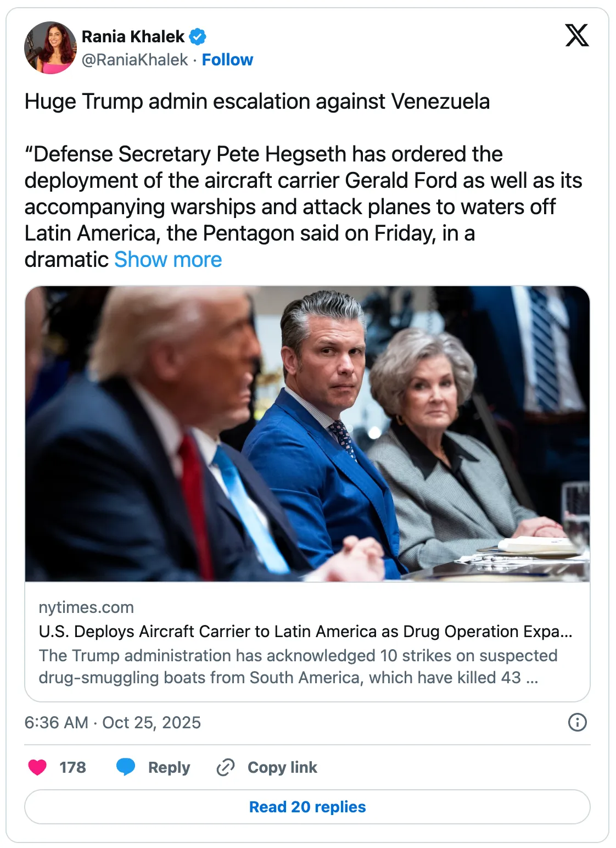Screen dimensions: 616x848
Task: Click the Reply text button
Action: 169,768
